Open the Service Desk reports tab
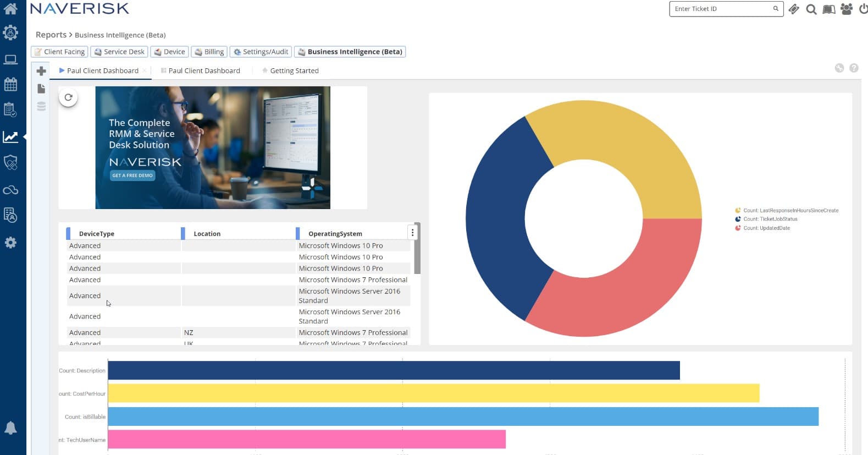 point(119,52)
